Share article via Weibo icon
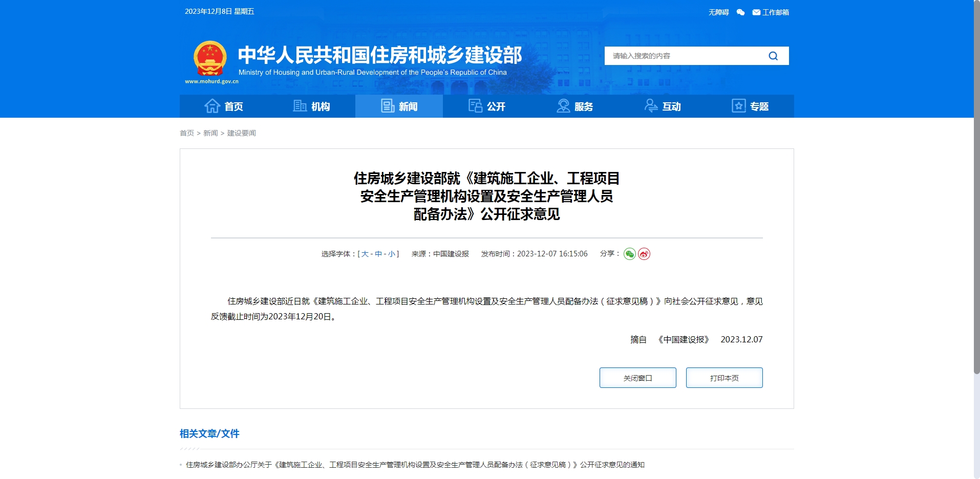Screen dimensions: 980x479 point(644,254)
